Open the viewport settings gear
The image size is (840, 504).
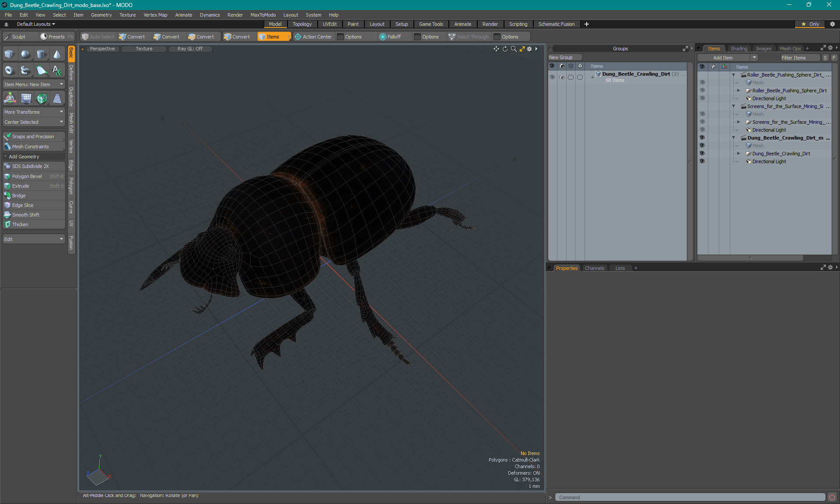(x=529, y=49)
